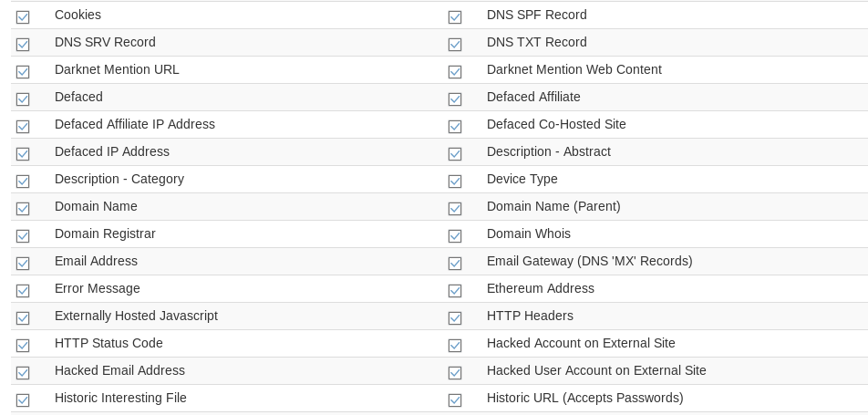Toggle Ethereum Address checkbox
The width and height of the screenshot is (868, 415).
point(455,290)
